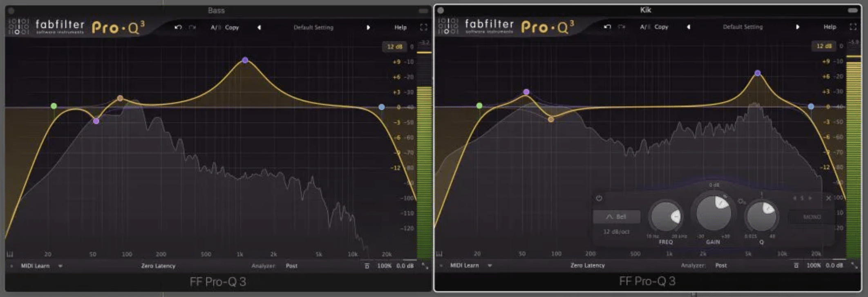Toggle MIDI Learn in Kik window
Image resolution: width=868 pixels, height=297 pixels.
pyautogui.click(x=464, y=265)
